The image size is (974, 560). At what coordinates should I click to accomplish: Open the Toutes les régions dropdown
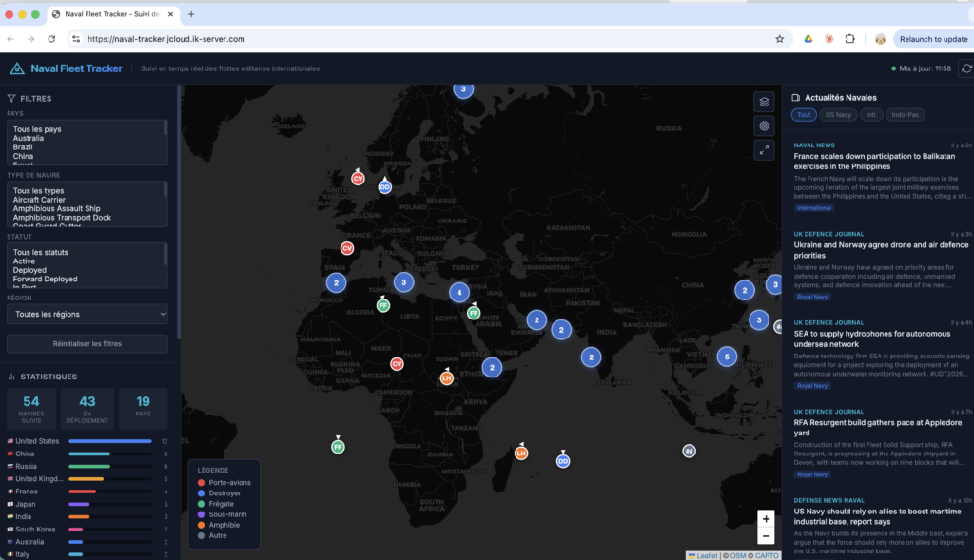pyautogui.click(x=87, y=314)
